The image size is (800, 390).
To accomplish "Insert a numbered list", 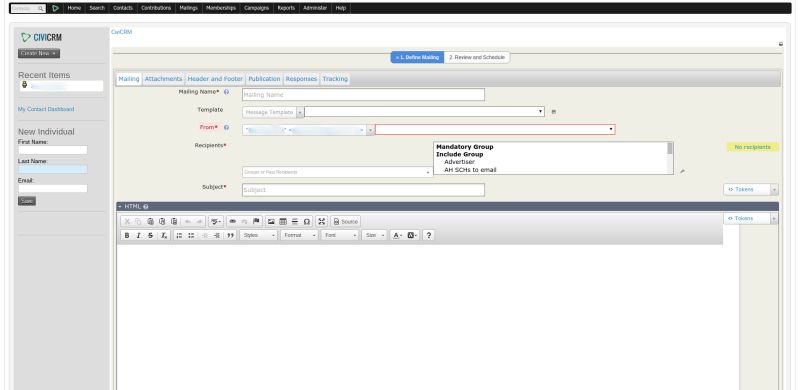I will click(x=179, y=235).
